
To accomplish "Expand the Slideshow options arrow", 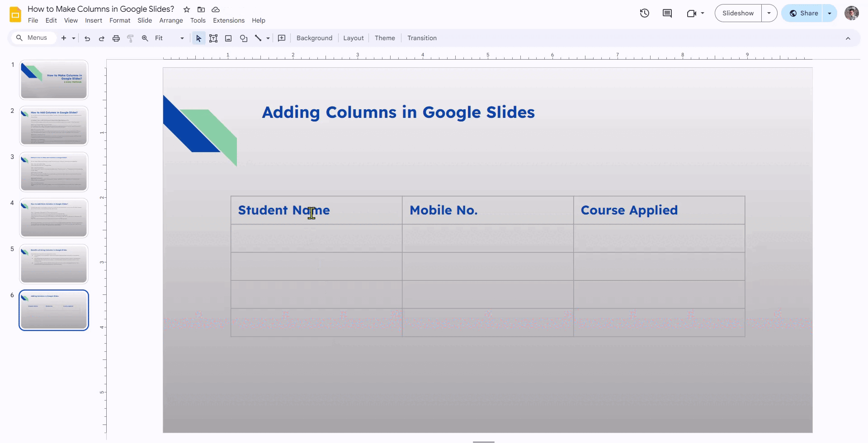I will 769,13.
